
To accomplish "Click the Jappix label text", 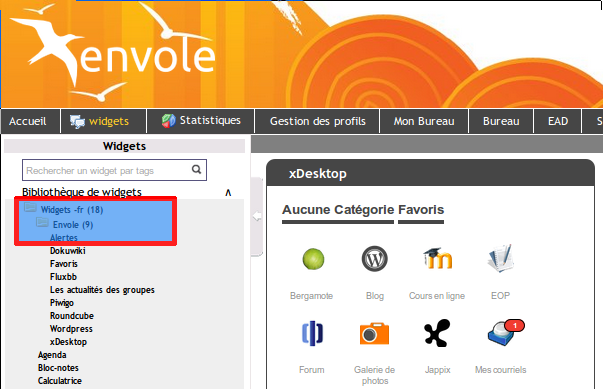I will pos(438,370).
